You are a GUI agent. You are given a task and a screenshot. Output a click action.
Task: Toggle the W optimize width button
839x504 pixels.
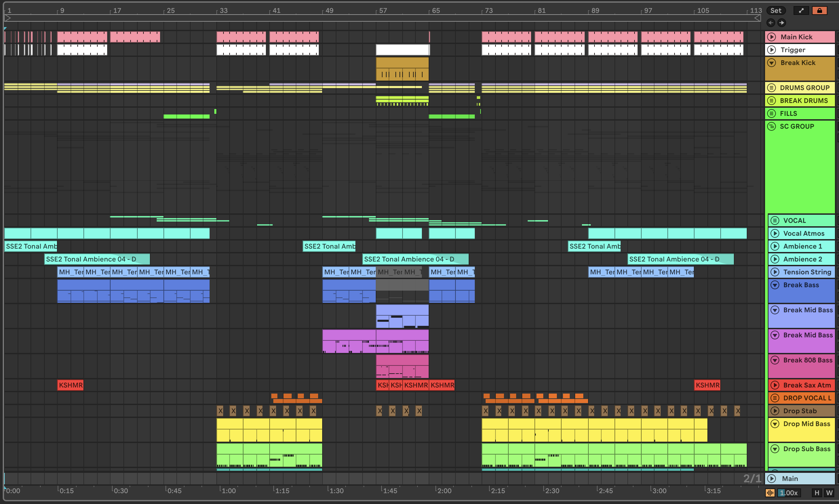tap(829, 493)
